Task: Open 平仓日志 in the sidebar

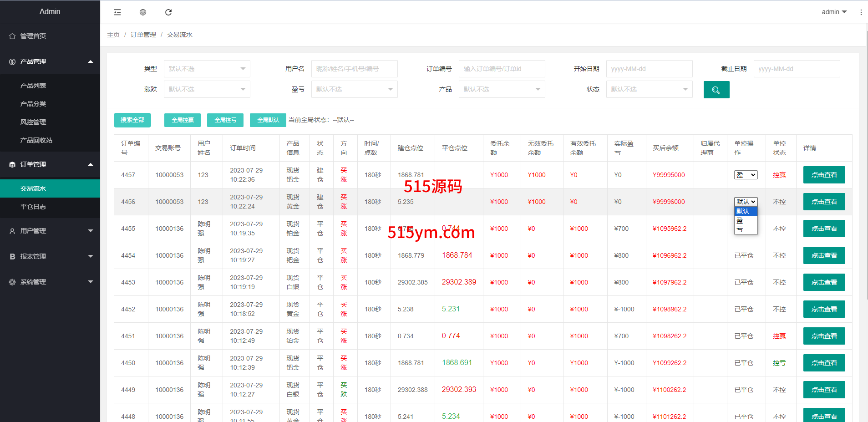Action: point(33,207)
